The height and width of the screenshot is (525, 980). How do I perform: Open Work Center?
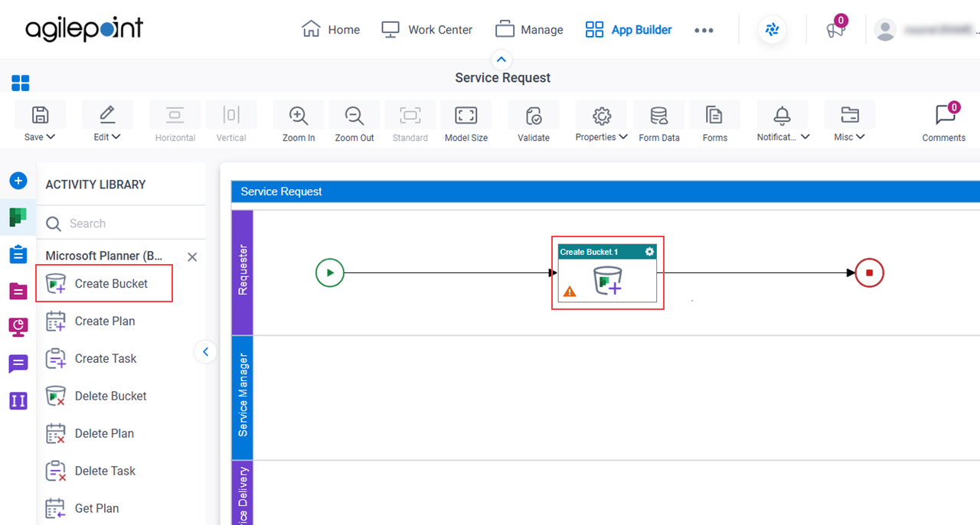coord(427,30)
